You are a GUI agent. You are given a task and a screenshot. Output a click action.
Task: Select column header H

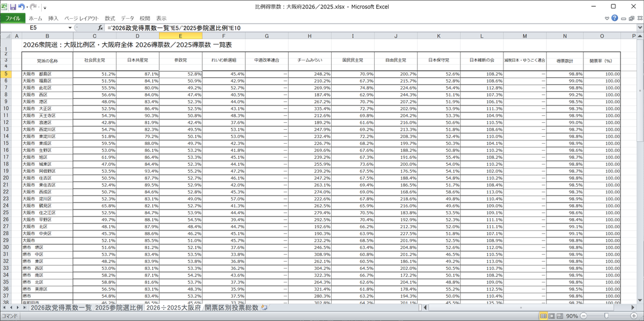coord(310,36)
